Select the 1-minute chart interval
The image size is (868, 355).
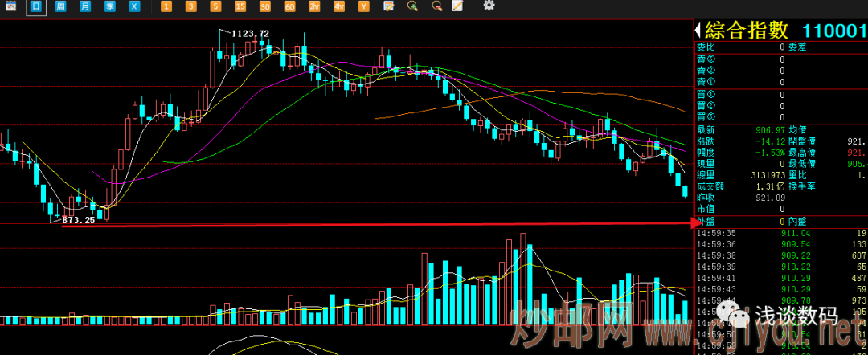click(166, 6)
